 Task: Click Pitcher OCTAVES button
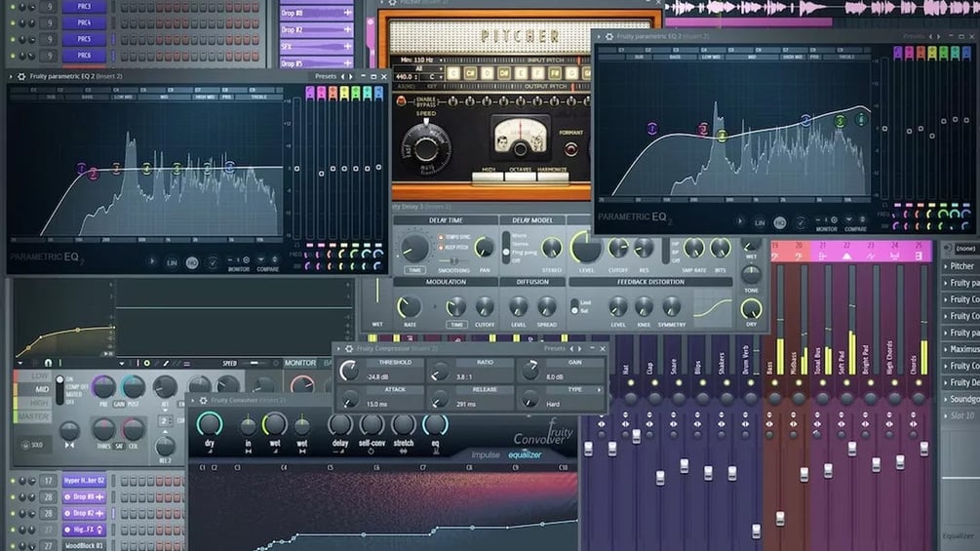[x=520, y=177]
